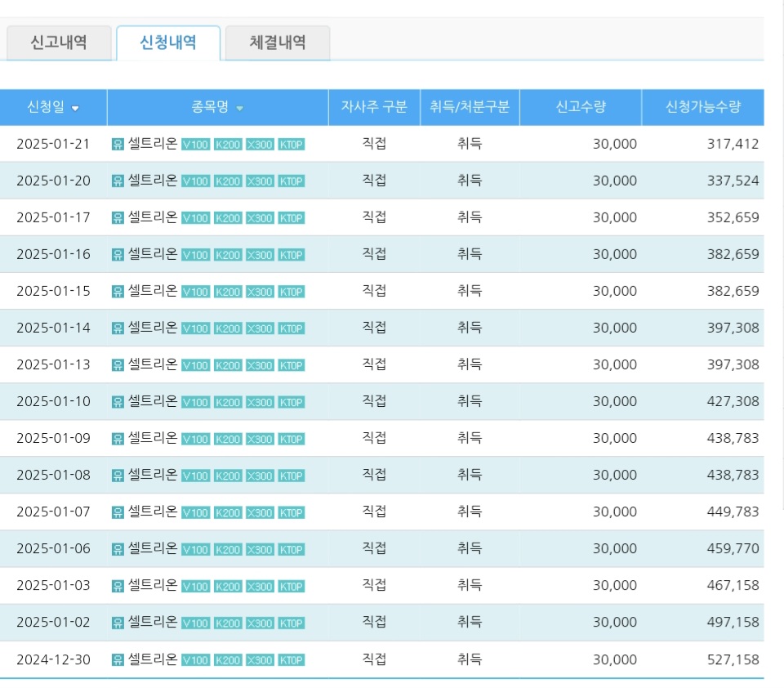Click the X300 badge in 2025-01-10 row
The image size is (784, 688).
[260, 402]
